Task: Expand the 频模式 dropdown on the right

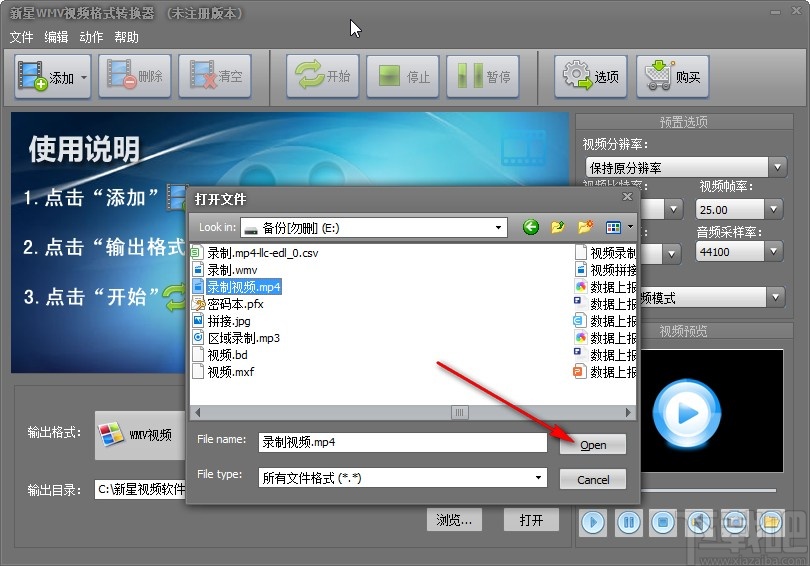Action: click(775, 297)
